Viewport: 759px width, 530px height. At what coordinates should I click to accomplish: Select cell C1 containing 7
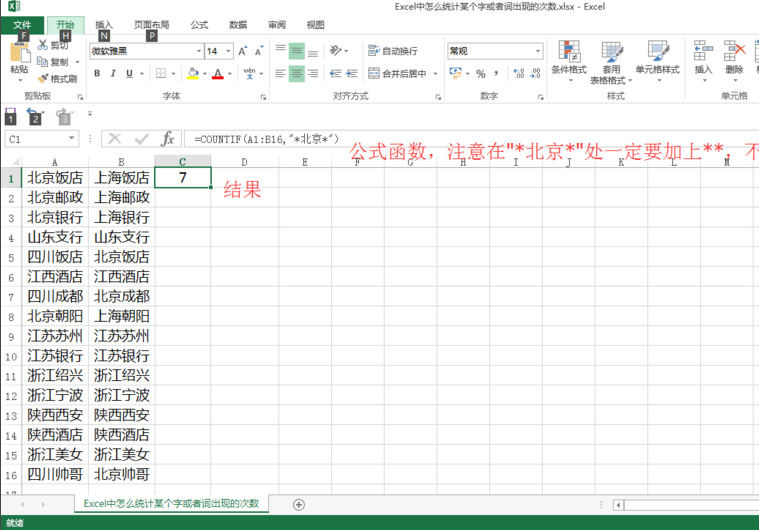[182, 178]
